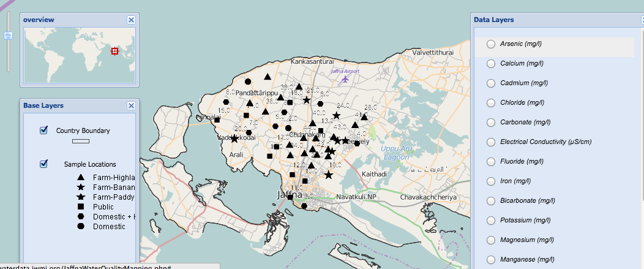Toggle the Country Boundary checkbox
644x269 pixels.
pyautogui.click(x=43, y=130)
